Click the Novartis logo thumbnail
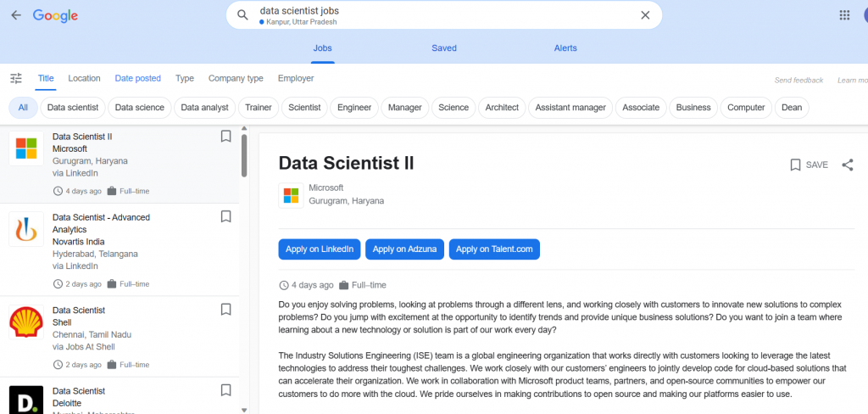This screenshot has height=414, width=868. (x=26, y=229)
